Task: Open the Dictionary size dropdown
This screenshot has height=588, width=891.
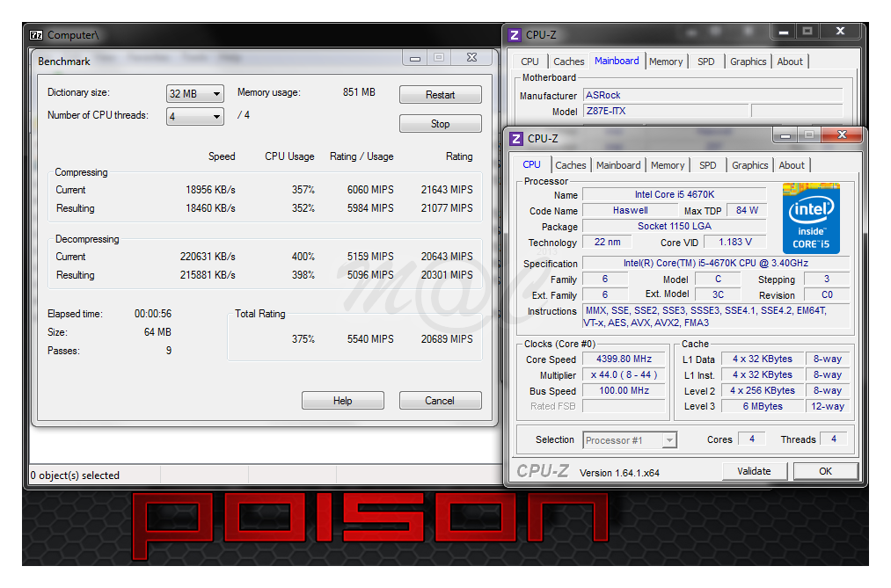Action: point(195,94)
